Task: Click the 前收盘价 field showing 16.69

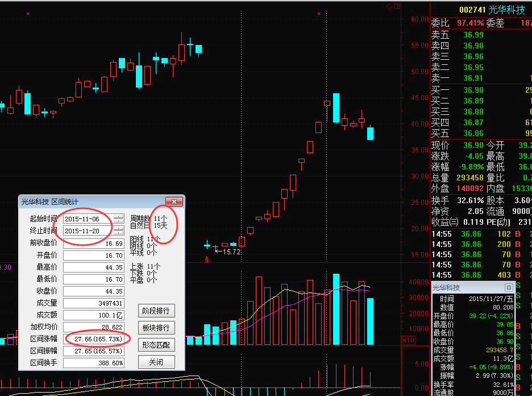Action: pos(94,244)
